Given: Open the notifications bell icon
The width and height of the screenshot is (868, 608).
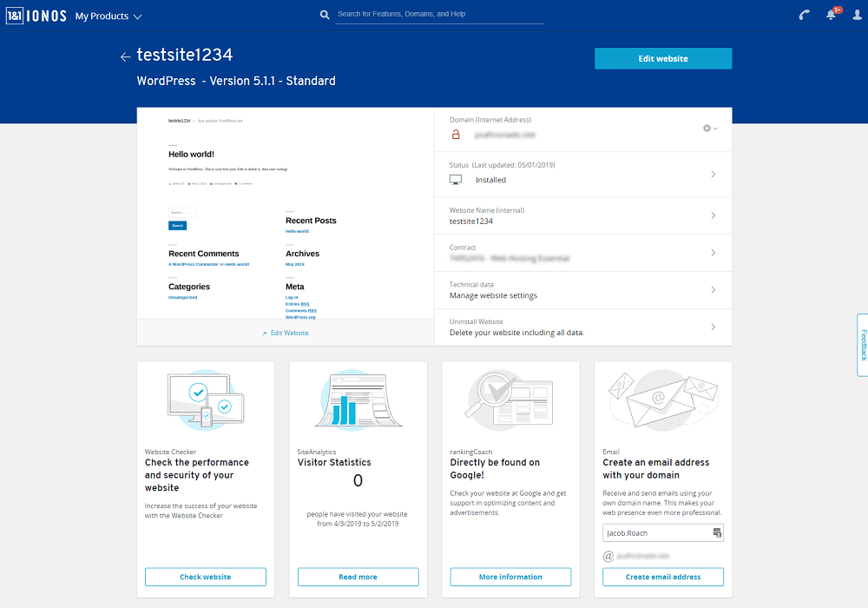Looking at the screenshot, I should [x=832, y=15].
